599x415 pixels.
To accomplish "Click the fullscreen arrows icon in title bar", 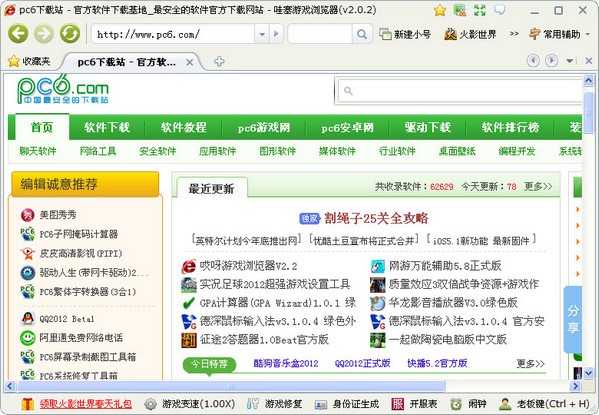I will click(480, 10).
